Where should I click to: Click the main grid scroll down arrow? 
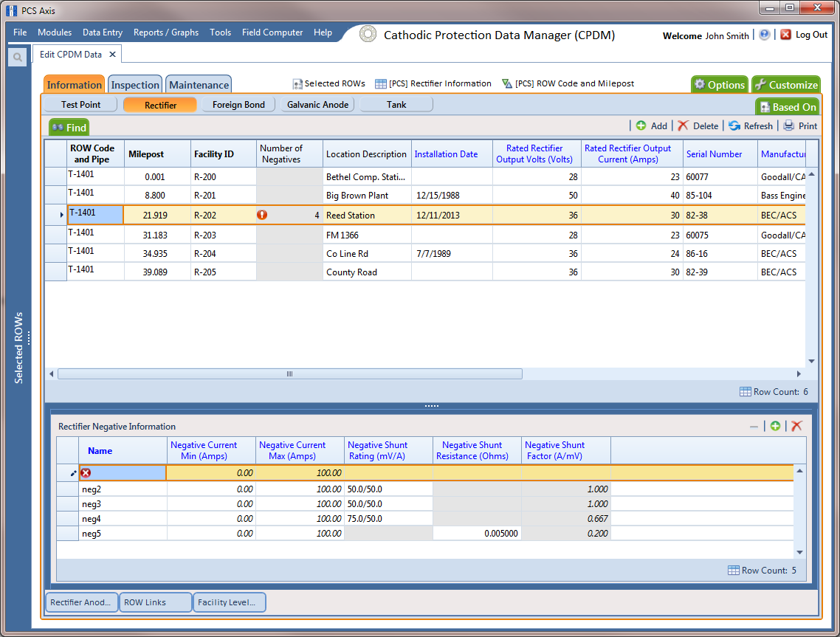pos(812,361)
